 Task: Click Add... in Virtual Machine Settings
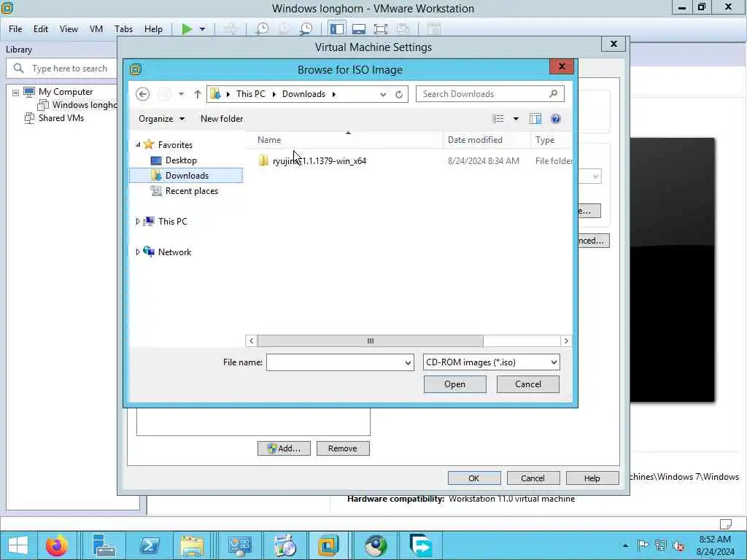284,448
